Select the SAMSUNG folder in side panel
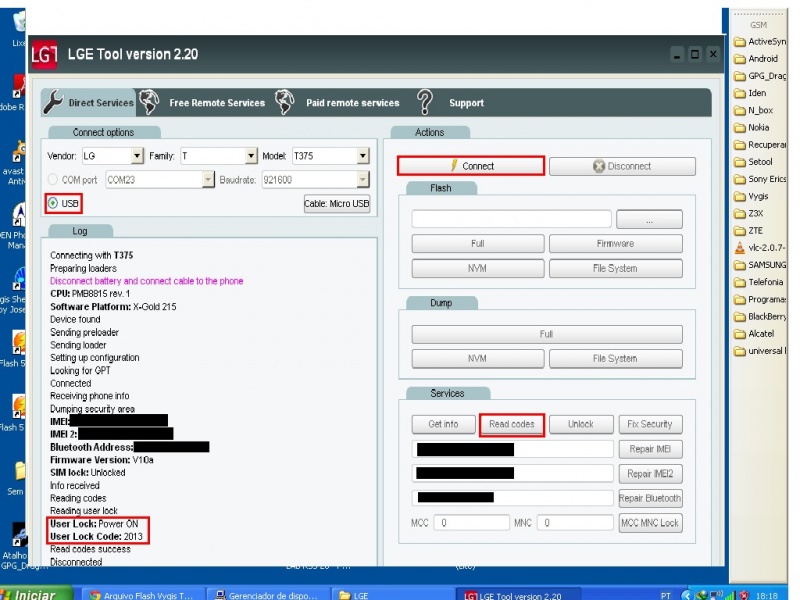Viewport: 800px width, 600px height. tap(760, 265)
